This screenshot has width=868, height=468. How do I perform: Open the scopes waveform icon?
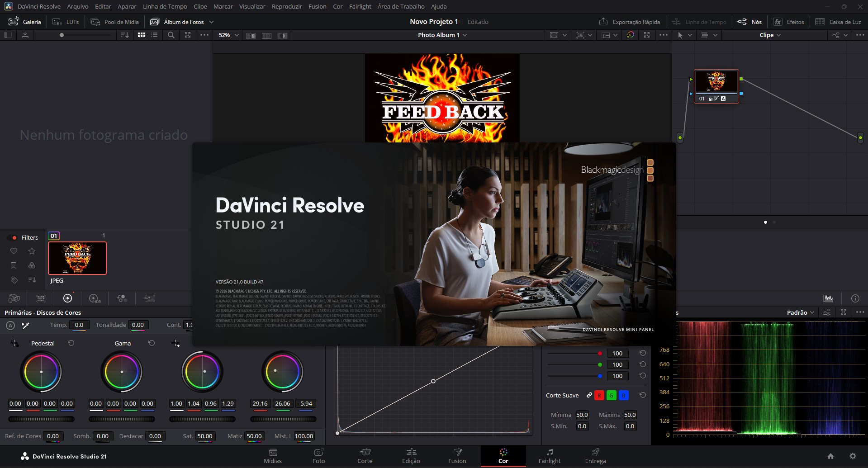[828, 298]
